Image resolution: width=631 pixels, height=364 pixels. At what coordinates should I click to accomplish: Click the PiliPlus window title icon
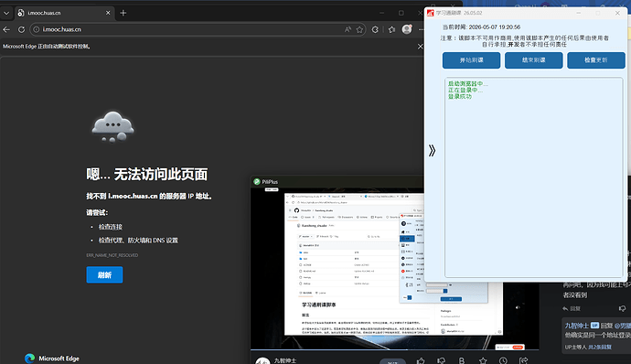coord(257,182)
